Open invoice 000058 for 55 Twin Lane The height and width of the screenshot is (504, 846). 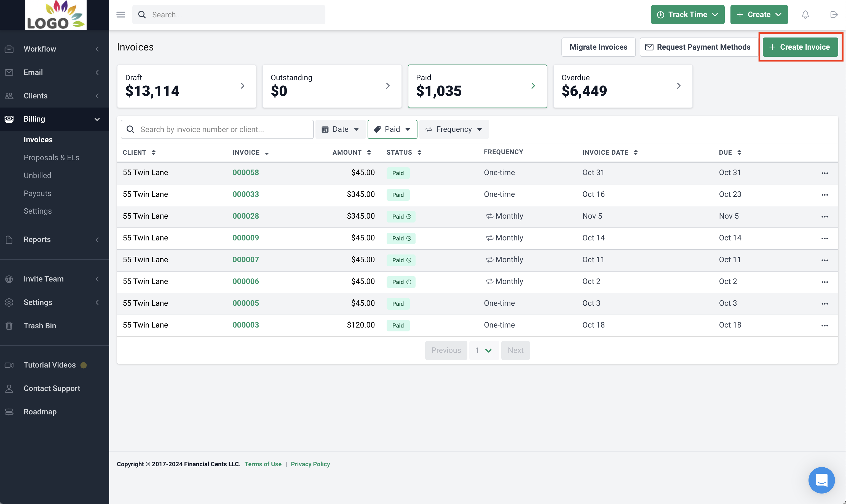[245, 172]
